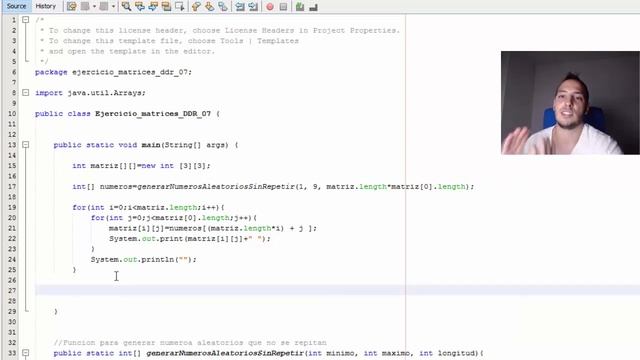
Task: Collapse the main method fold at line 13
Action: coord(25,144)
